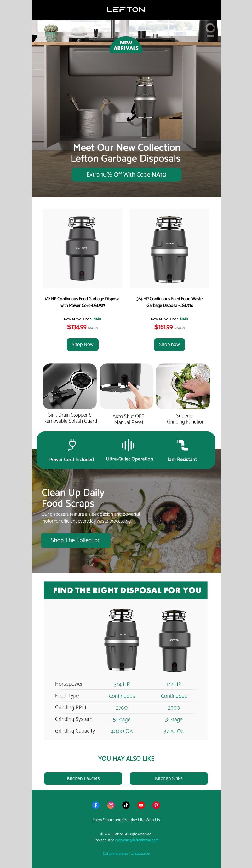Click Shop now under the 3/4 HP disposal
This screenshot has width=252, height=868.
click(169, 344)
